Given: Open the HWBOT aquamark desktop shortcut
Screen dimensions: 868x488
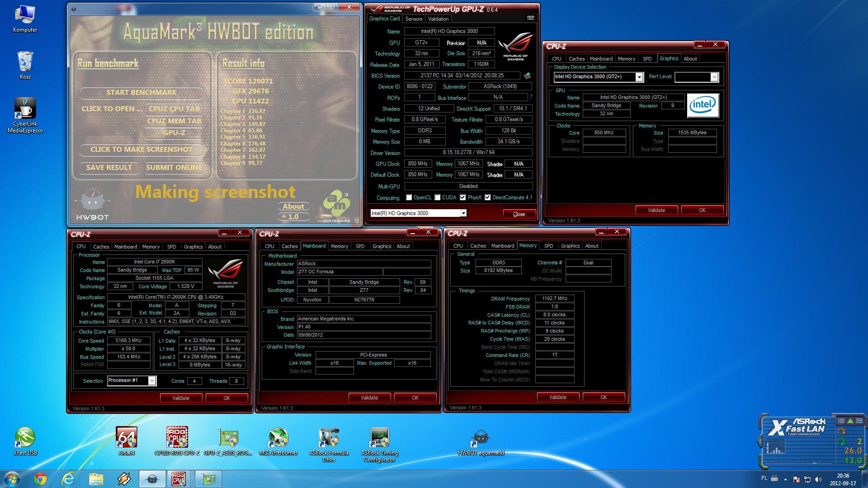Looking at the screenshot, I should tap(481, 441).
